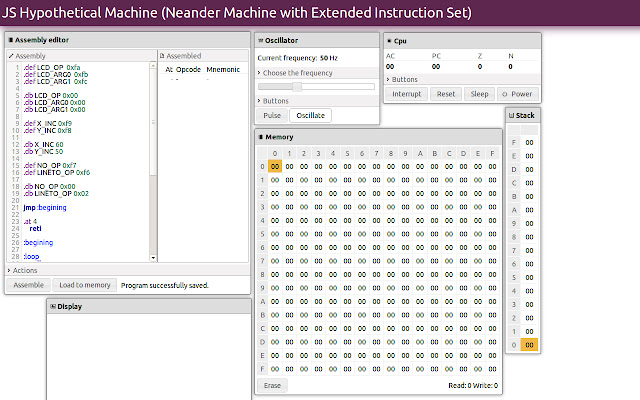Click the .db X_INC 60 line
Screen dimensions: 640x400
click(x=43, y=144)
